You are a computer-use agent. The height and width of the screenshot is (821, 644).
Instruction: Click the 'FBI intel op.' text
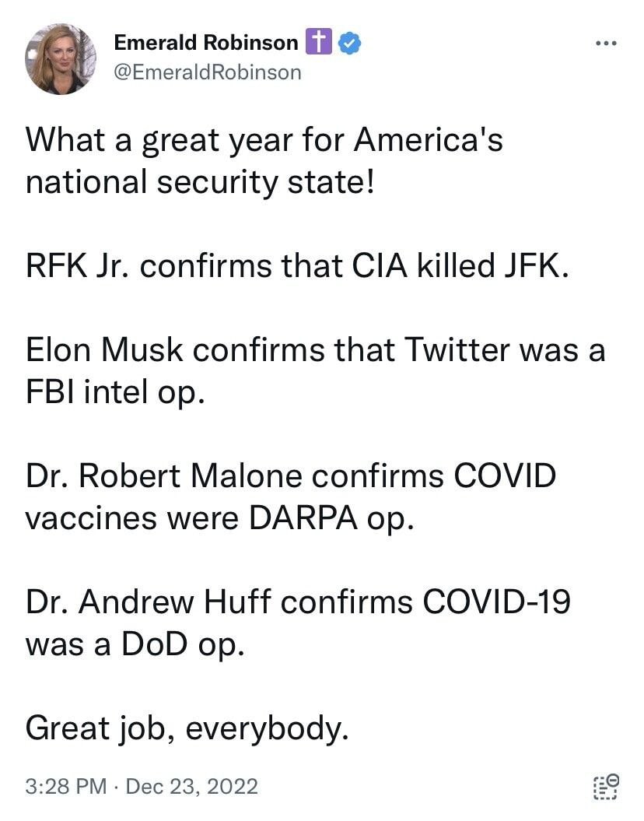click(114, 392)
